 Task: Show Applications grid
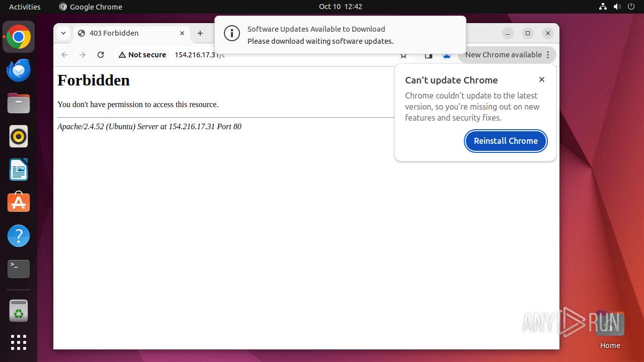point(19,342)
